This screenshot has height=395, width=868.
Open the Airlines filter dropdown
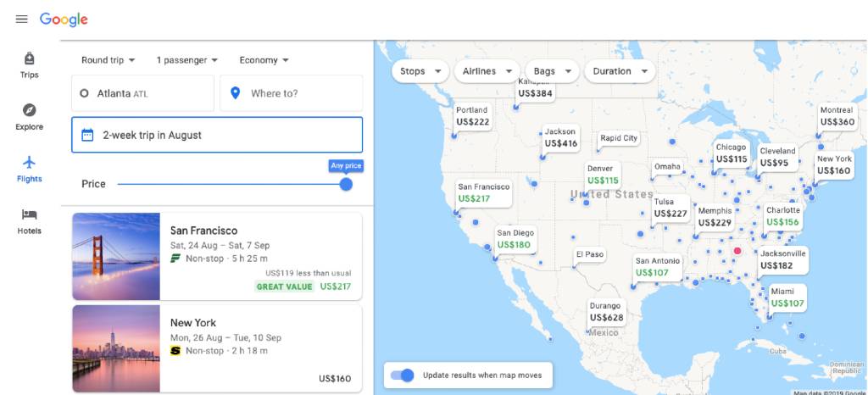click(x=487, y=71)
